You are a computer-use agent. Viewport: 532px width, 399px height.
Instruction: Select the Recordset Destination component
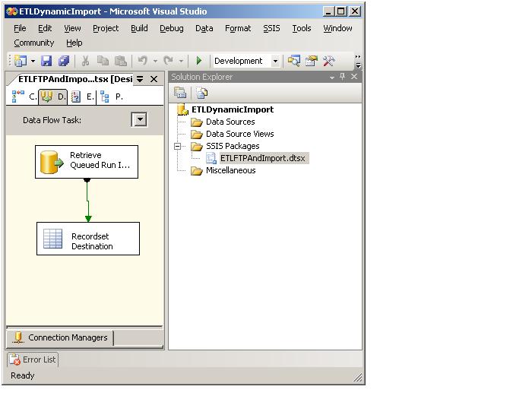[x=88, y=239]
